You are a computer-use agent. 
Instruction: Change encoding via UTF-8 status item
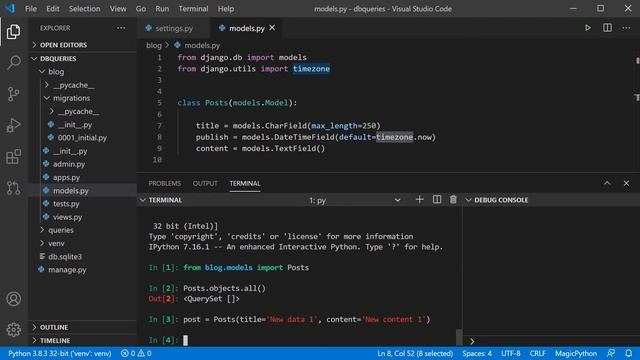click(511, 353)
